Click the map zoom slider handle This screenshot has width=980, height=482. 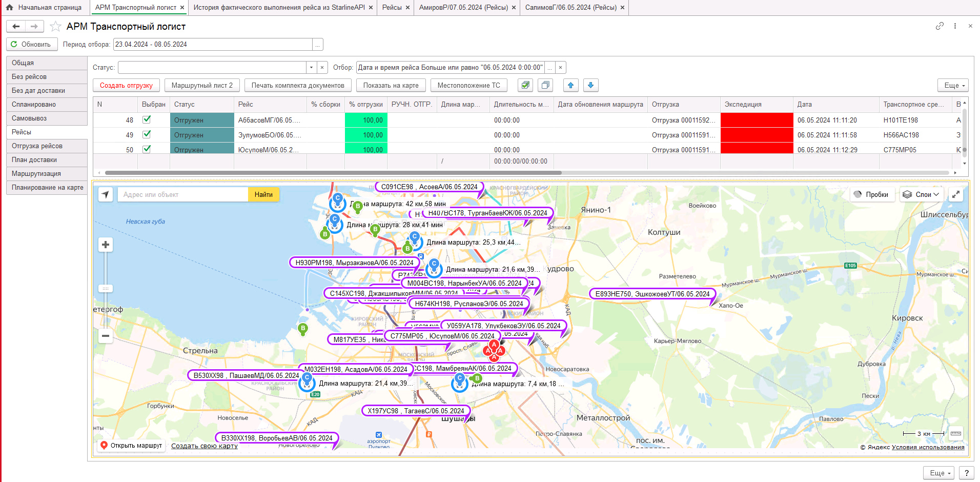point(106,289)
